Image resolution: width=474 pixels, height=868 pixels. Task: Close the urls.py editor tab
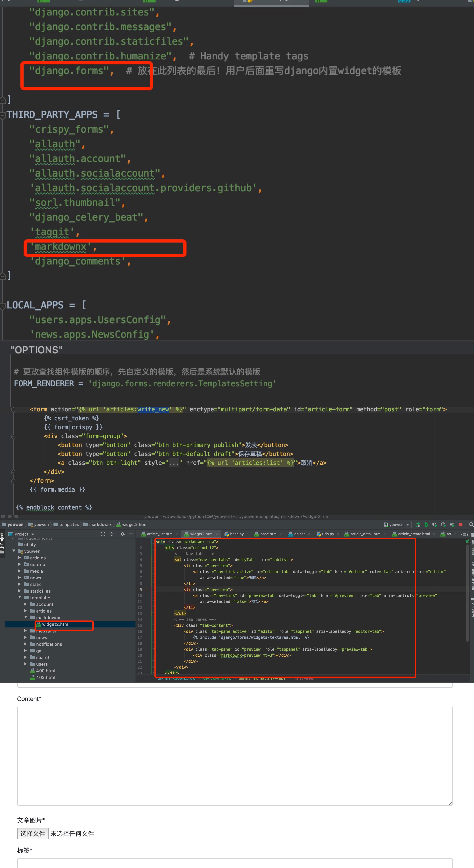pyautogui.click(x=338, y=534)
